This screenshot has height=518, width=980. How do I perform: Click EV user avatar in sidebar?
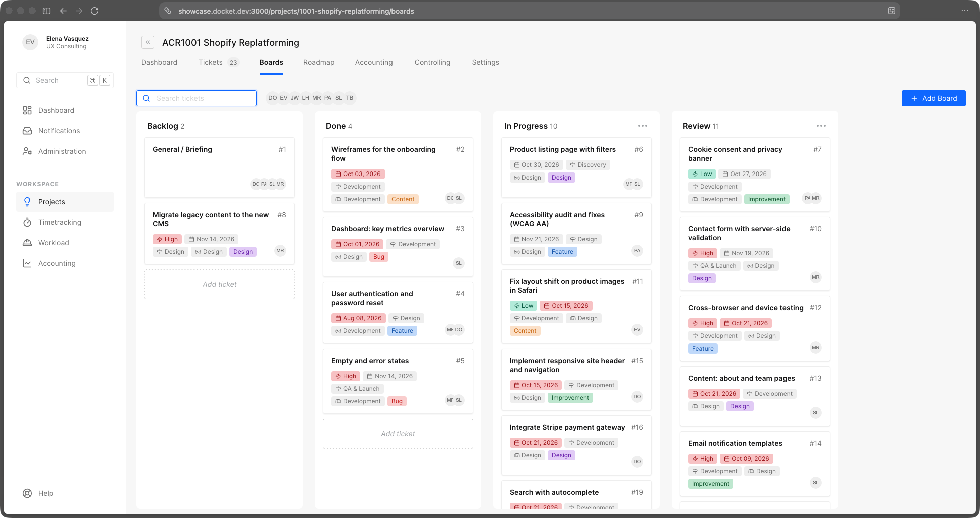(x=30, y=42)
